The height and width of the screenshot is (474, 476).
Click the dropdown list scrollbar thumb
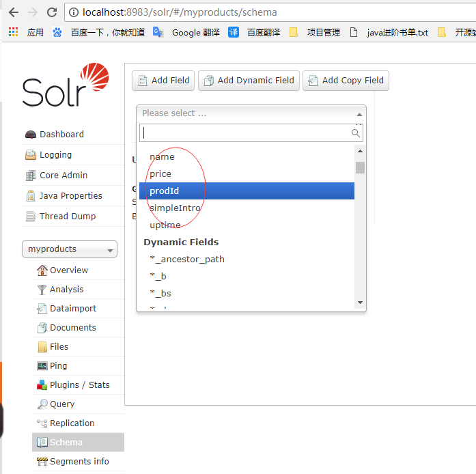pos(360,167)
